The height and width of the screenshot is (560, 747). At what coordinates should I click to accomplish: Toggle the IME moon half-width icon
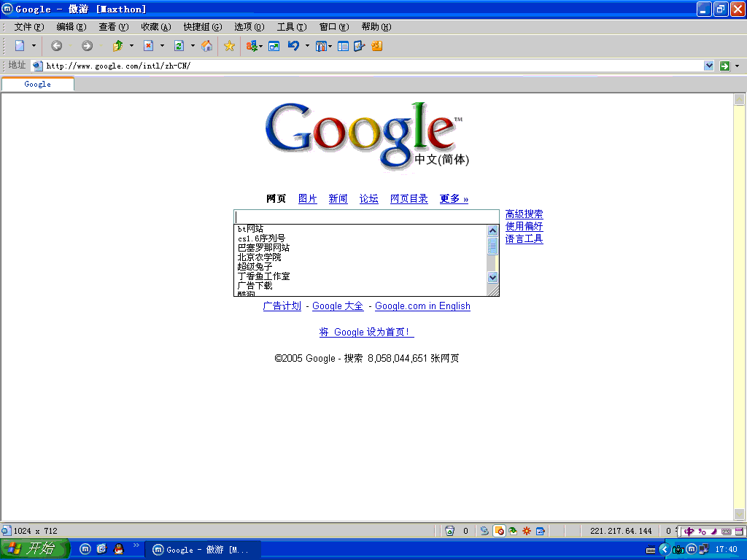[x=714, y=531]
